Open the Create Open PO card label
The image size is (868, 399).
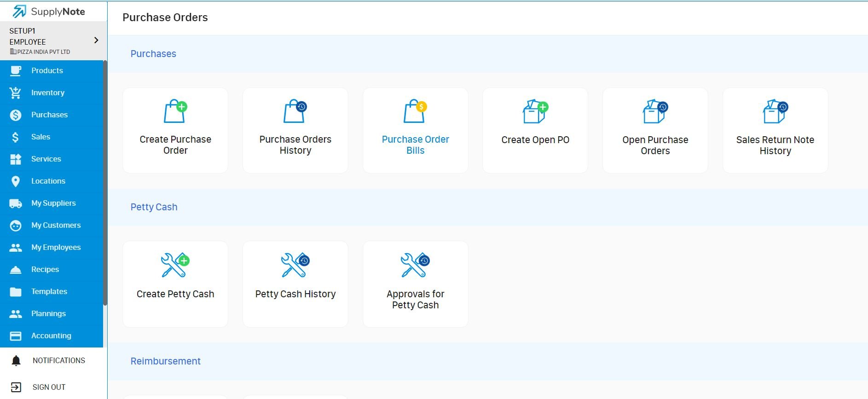point(535,140)
